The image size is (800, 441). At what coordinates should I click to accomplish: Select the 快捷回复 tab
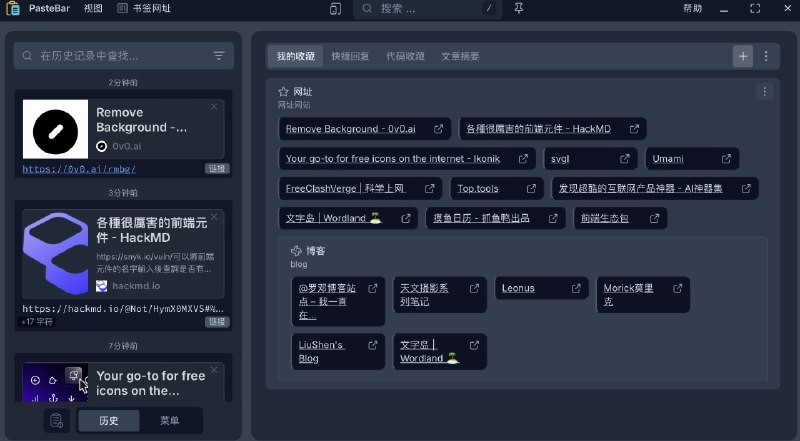[x=350, y=56]
